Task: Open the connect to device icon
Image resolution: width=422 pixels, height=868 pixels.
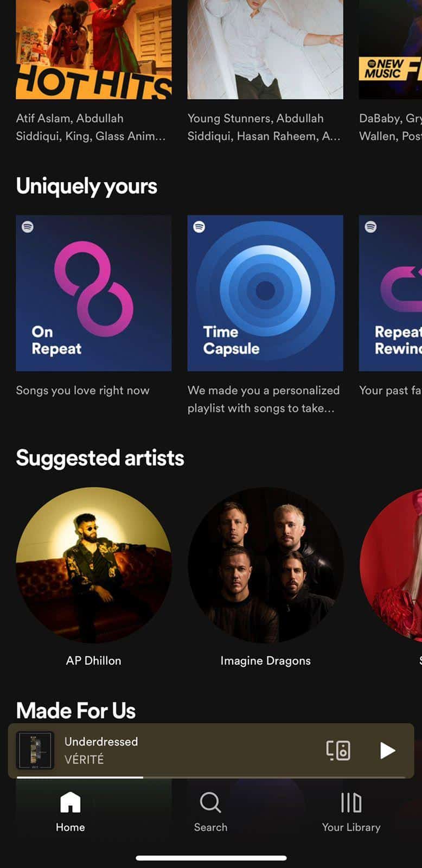Action: click(x=338, y=750)
